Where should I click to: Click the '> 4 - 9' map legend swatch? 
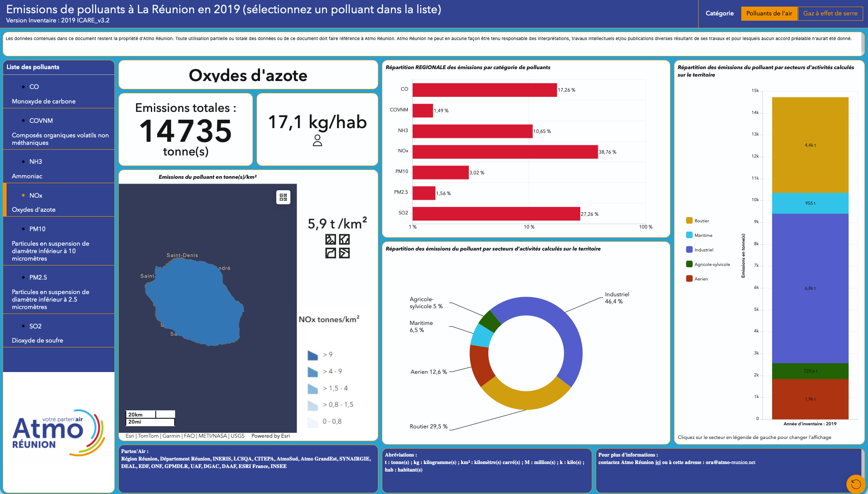pyautogui.click(x=313, y=372)
